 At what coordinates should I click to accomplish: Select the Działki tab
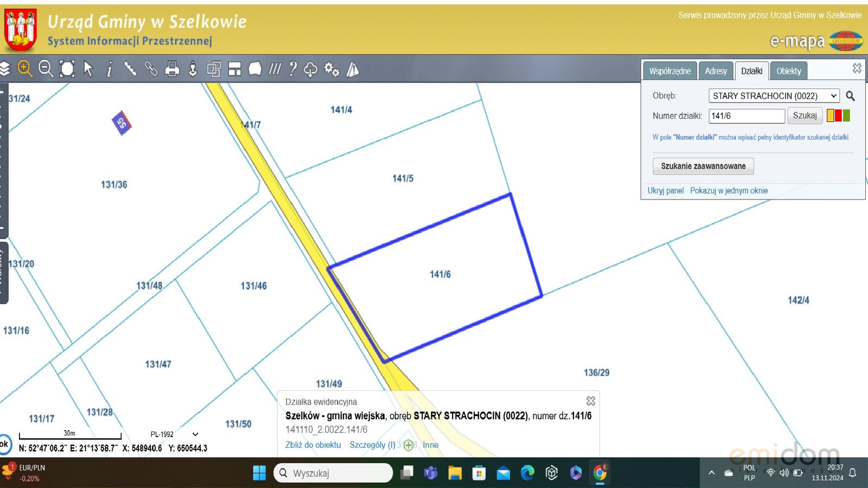(x=751, y=71)
